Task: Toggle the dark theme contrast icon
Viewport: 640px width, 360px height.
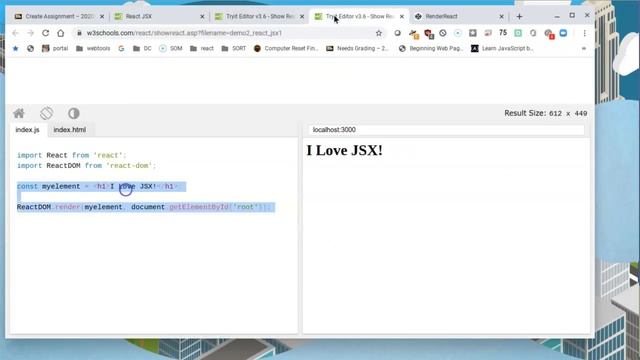Action: [74, 113]
